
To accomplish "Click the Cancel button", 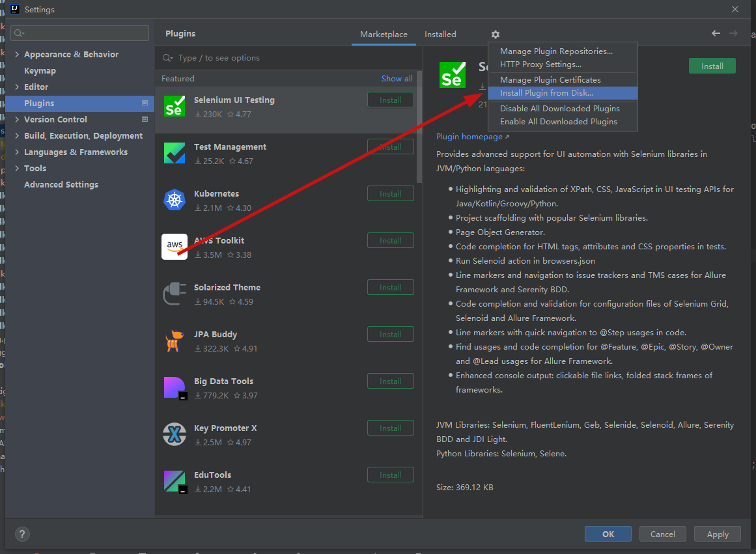I will (662, 534).
